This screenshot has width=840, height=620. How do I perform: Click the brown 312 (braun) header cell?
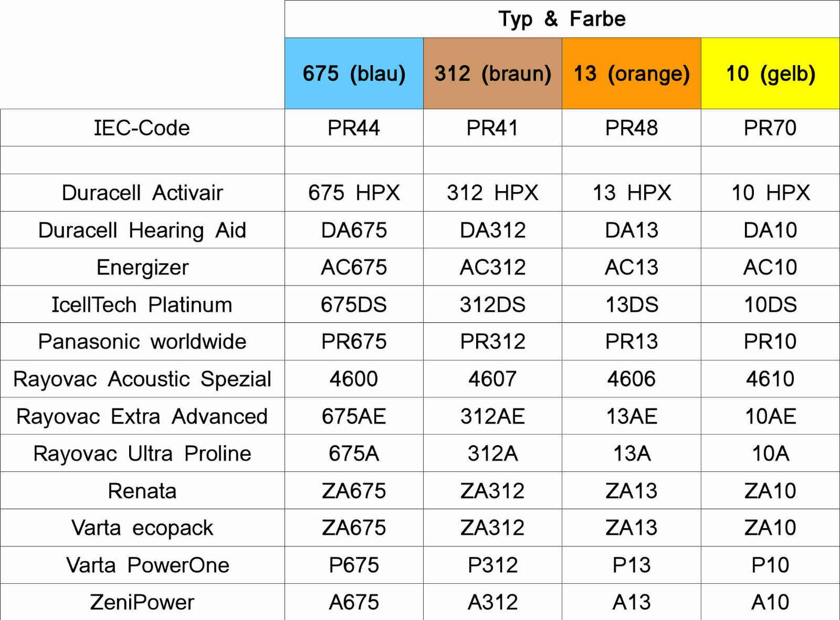[492, 73]
